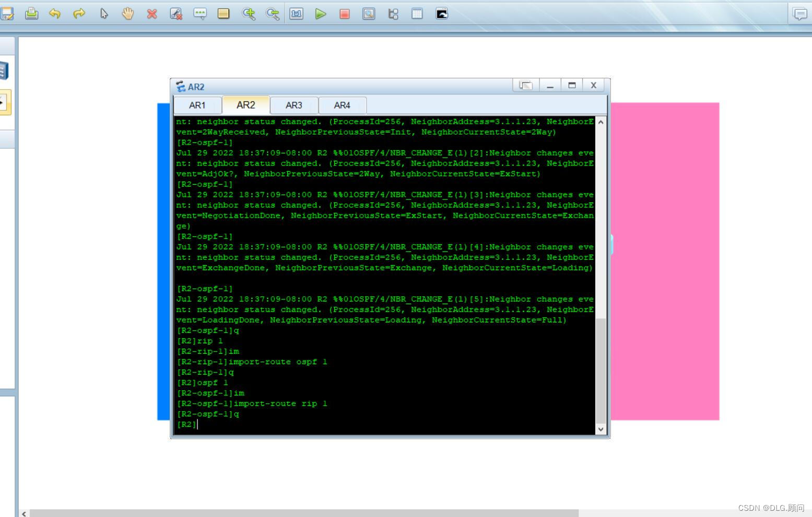Click the canvas horizontal scrollbar left arrow
This screenshot has height=517, width=812.
pyautogui.click(x=24, y=513)
